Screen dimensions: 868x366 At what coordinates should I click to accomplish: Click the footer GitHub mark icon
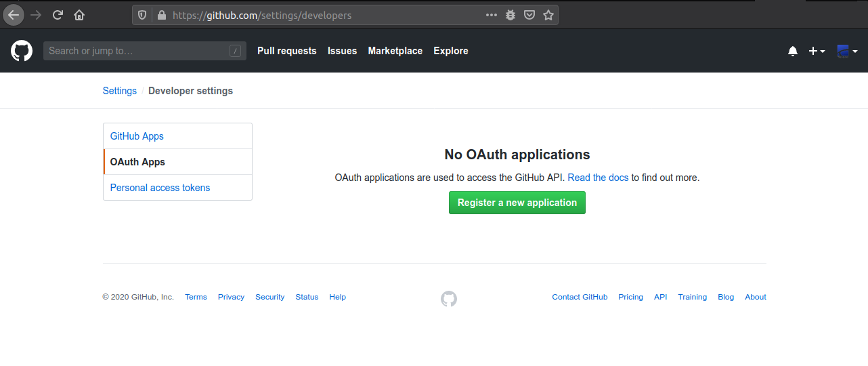(449, 298)
